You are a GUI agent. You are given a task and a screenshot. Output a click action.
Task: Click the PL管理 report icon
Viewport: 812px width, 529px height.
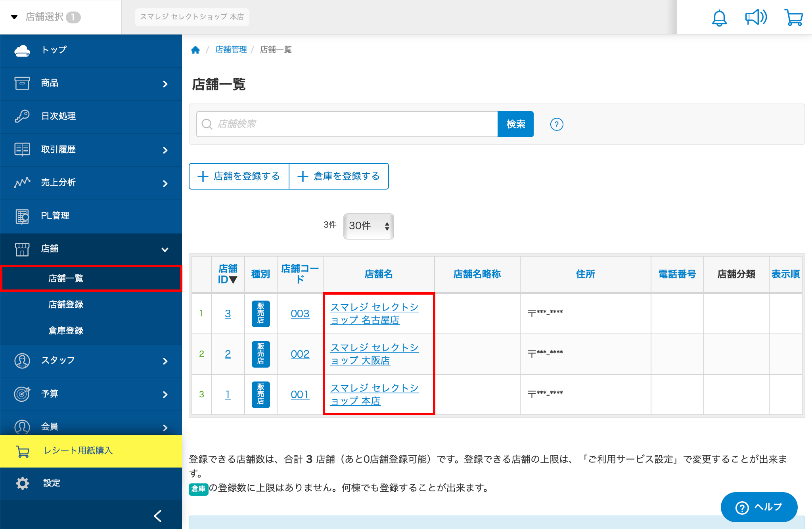(22, 216)
